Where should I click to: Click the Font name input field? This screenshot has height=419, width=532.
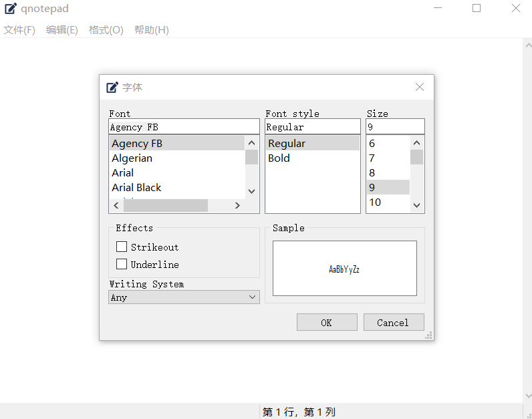click(184, 127)
